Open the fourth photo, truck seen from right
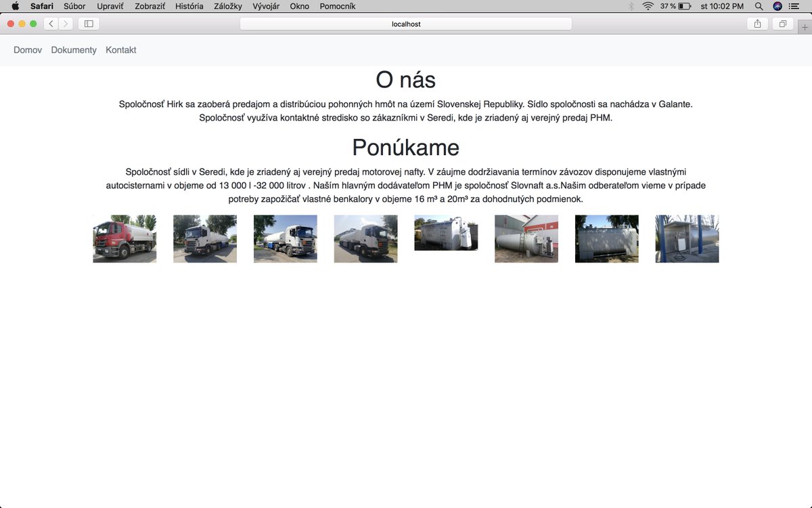Image resolution: width=812 pixels, height=508 pixels. click(x=365, y=239)
